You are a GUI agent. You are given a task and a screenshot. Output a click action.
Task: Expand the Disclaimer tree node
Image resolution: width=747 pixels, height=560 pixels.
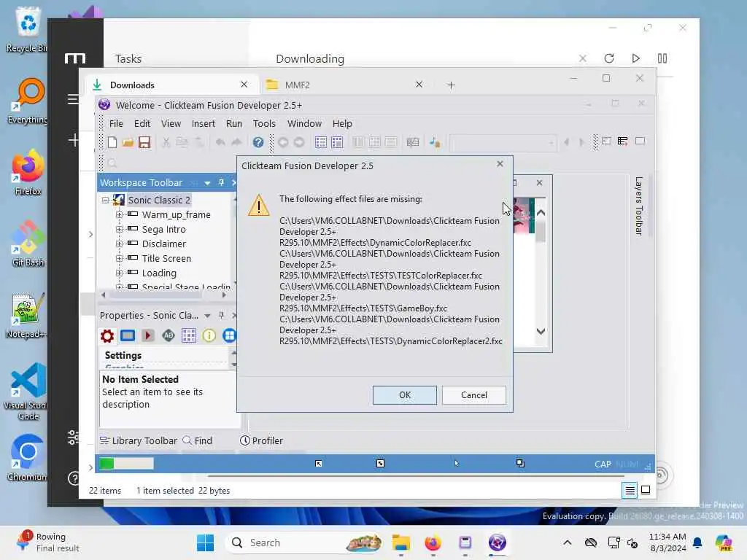tap(119, 244)
